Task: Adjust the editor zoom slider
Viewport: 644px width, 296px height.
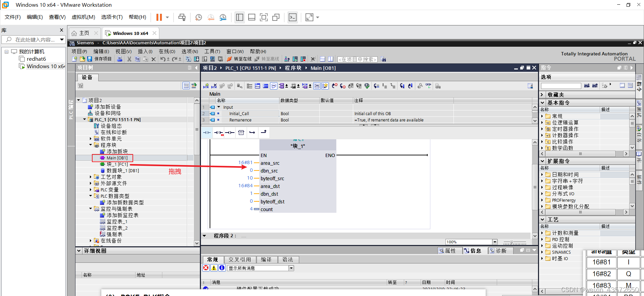Action: click(x=512, y=242)
